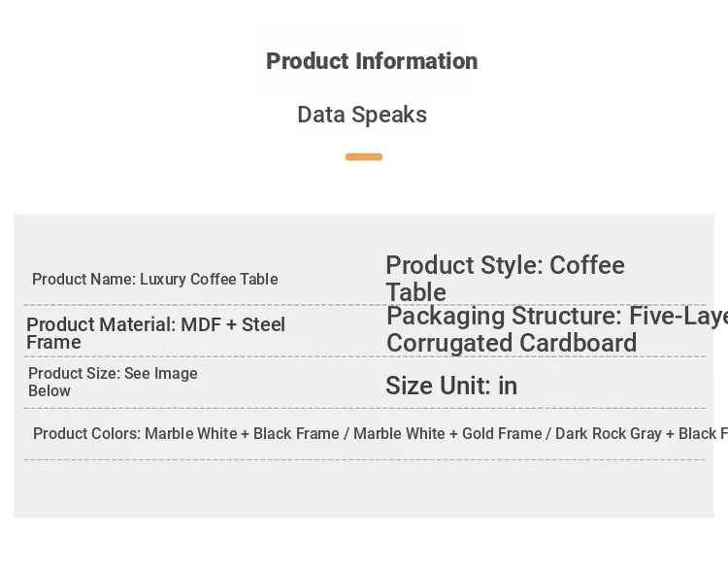The width and height of the screenshot is (728, 573).
Task: Select Product Style: Coffee Table text
Action: [505, 279]
